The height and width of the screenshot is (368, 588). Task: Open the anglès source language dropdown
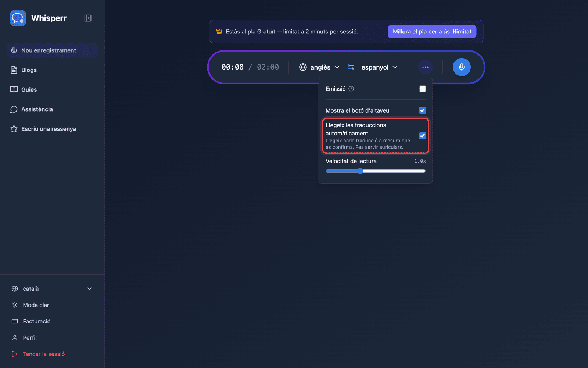pos(319,67)
